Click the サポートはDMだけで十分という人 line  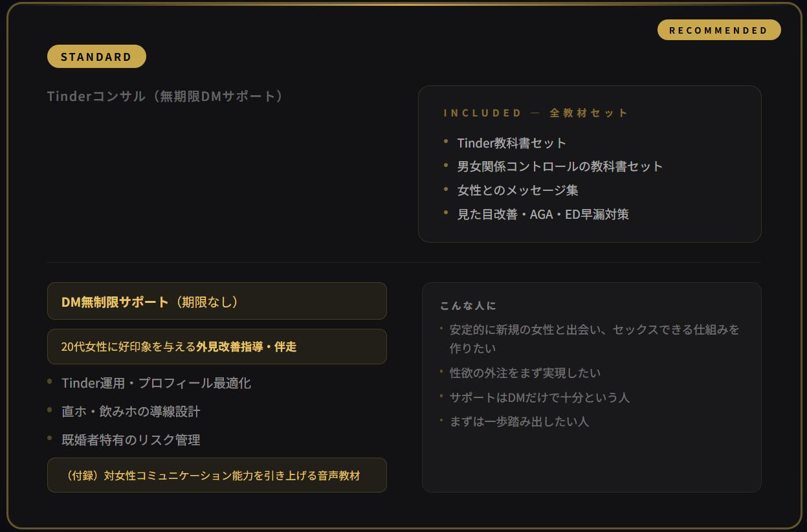pos(539,397)
